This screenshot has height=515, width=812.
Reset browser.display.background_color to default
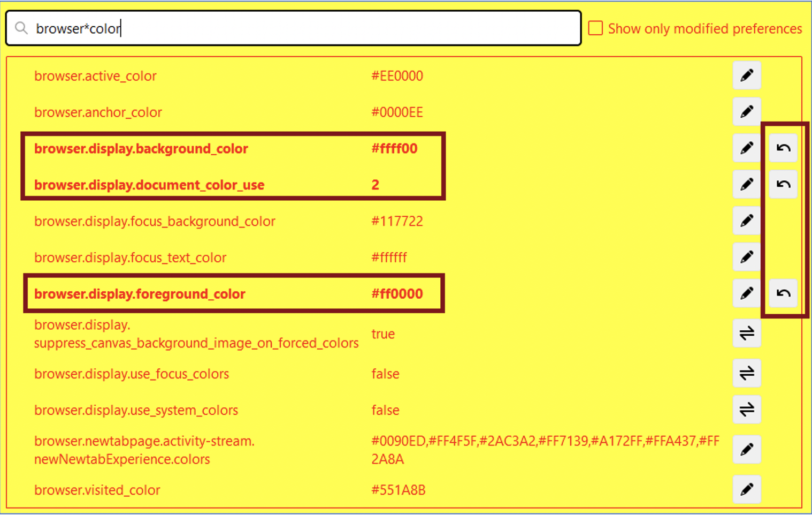click(x=783, y=148)
